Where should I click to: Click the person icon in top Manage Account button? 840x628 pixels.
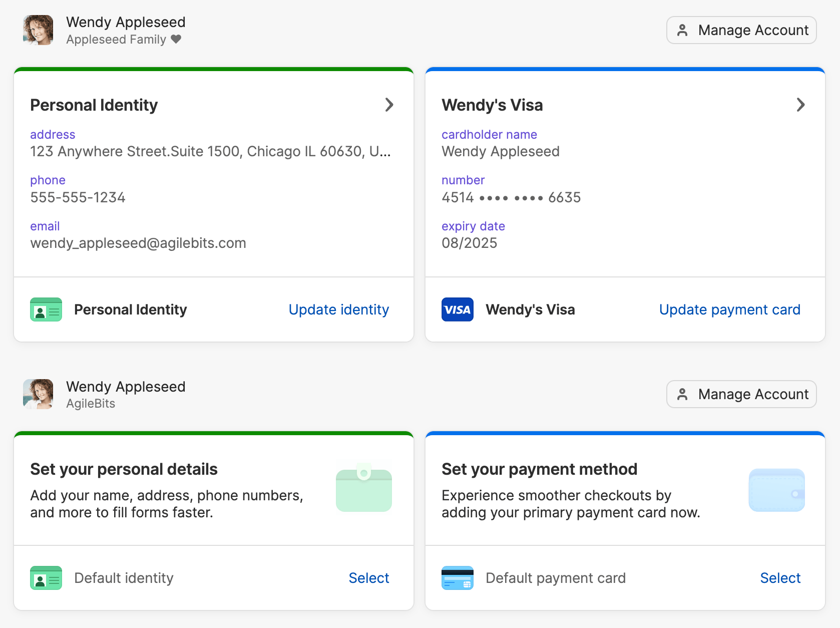click(x=682, y=30)
